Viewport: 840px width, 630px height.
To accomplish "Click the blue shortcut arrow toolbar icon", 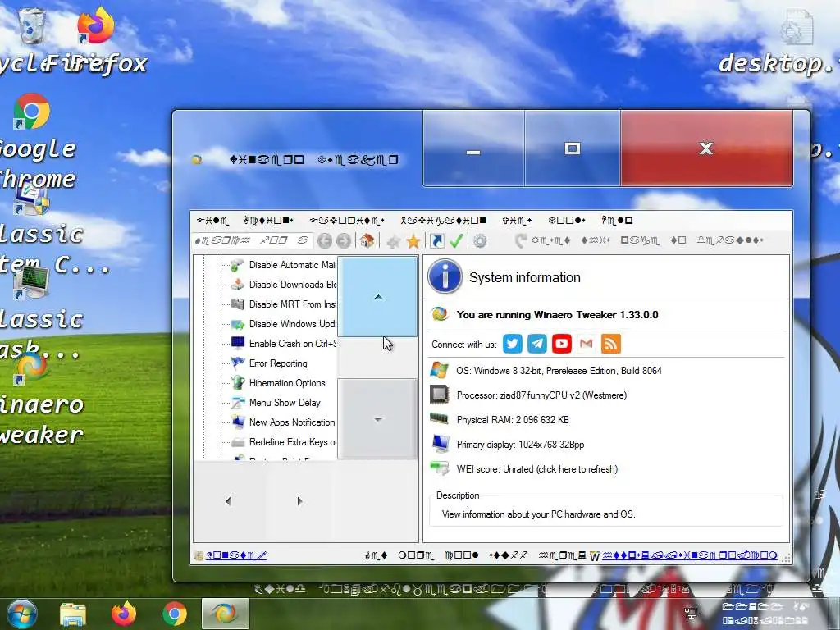I will [437, 241].
